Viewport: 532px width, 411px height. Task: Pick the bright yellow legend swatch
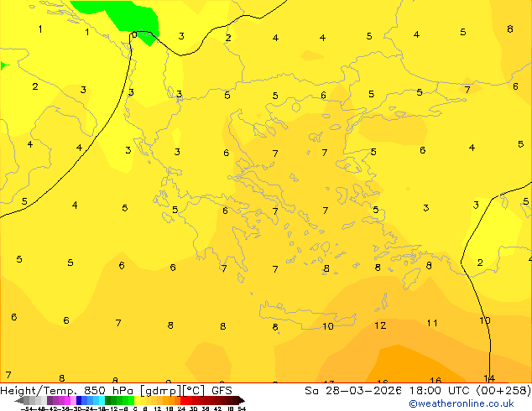coord(137,400)
